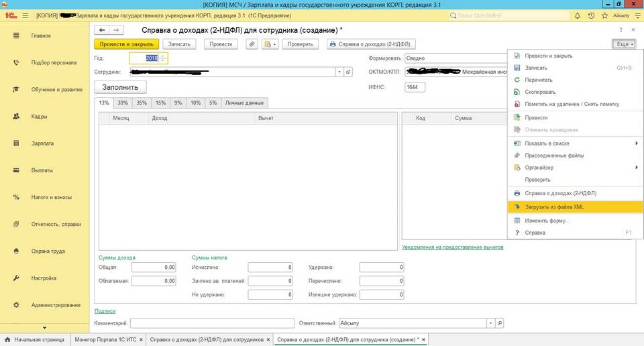Click the Записать toolbar button
This screenshot has width=644, height=346.
(180, 44)
